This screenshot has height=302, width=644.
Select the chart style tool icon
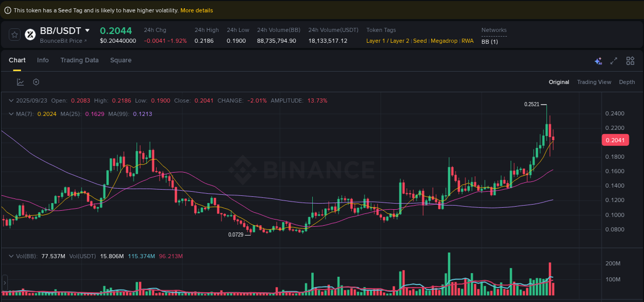pyautogui.click(x=21, y=82)
